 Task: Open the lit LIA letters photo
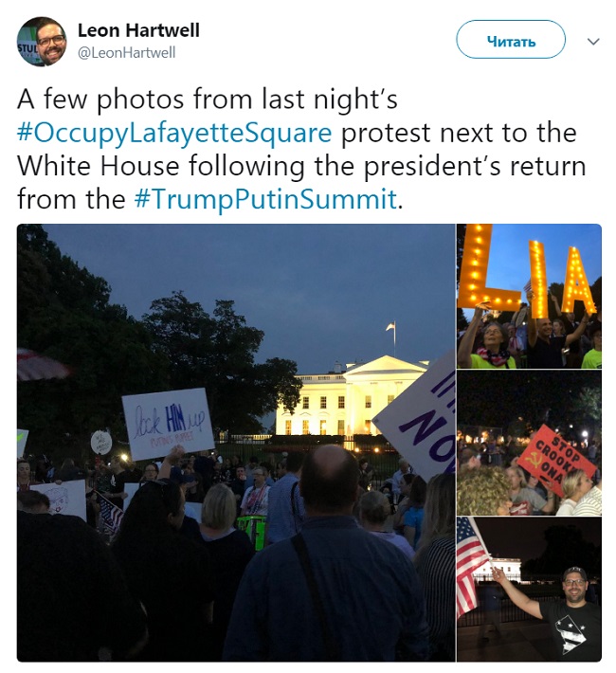[529, 296]
